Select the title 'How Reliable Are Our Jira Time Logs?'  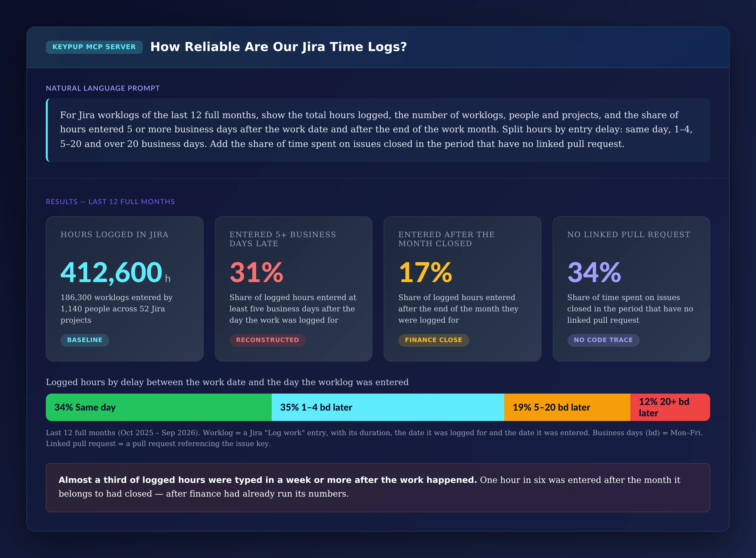278,47
